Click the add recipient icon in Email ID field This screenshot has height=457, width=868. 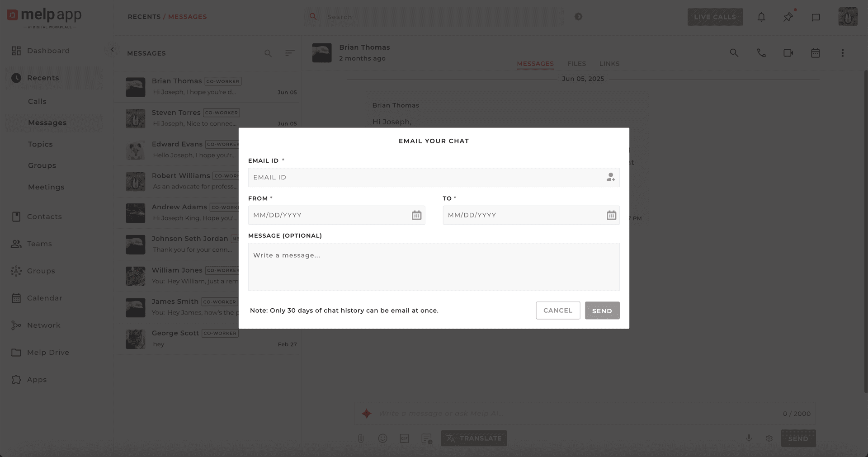point(611,177)
